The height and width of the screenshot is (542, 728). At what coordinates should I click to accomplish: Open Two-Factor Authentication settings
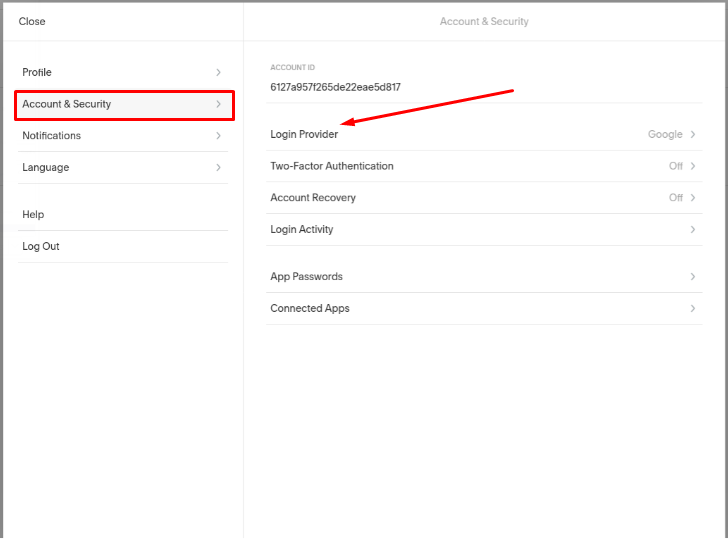tap(484, 166)
